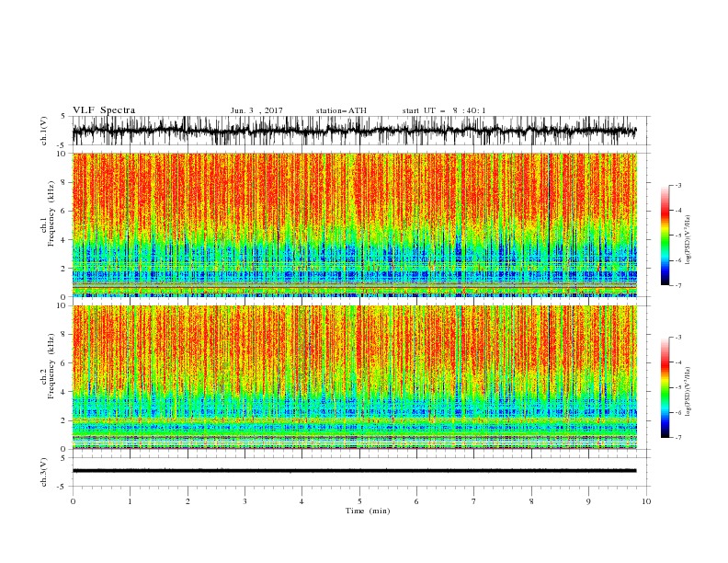Click the upper color bar's log(PSD) label
The width and height of the screenshot is (728, 563).
pos(688,240)
